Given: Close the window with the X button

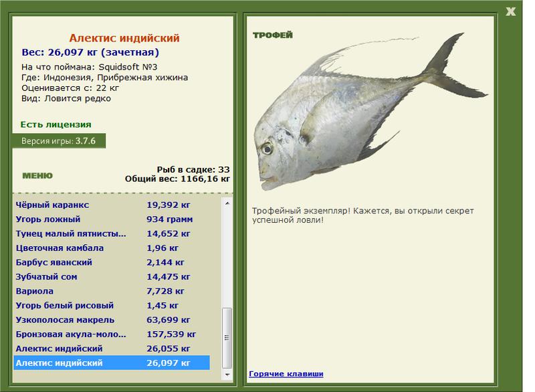Looking at the screenshot, I should pos(511,11).
